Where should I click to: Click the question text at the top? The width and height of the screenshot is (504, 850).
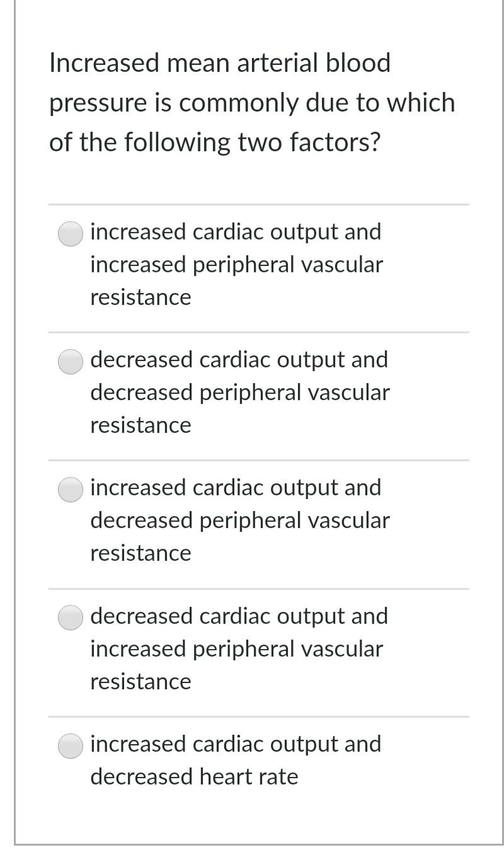(252, 101)
